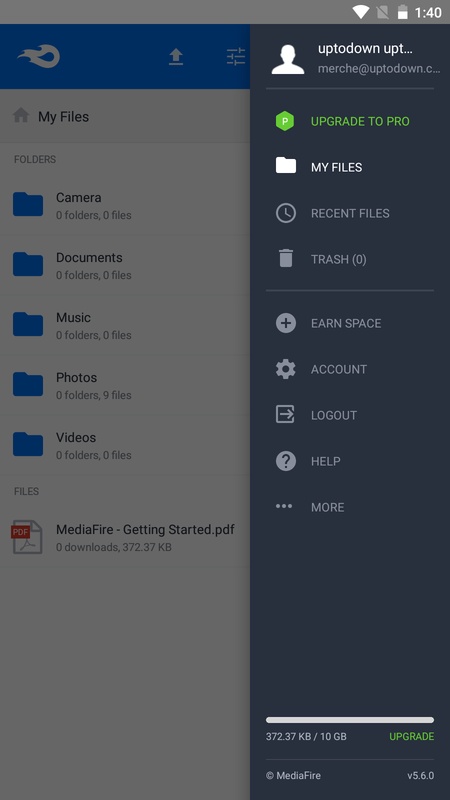Image resolution: width=450 pixels, height=800 pixels.
Task: Open MediaFire - Getting Started.pdf
Action: 145,530
